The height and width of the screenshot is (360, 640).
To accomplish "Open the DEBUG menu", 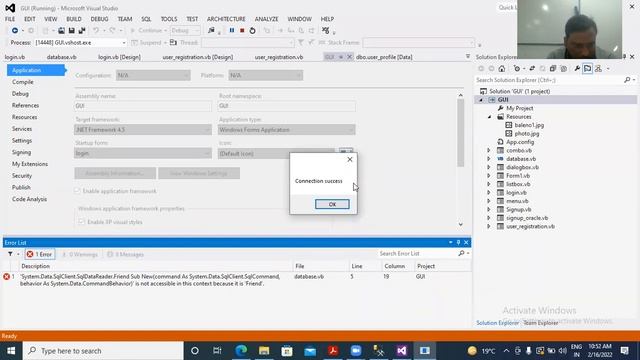I will [99, 19].
